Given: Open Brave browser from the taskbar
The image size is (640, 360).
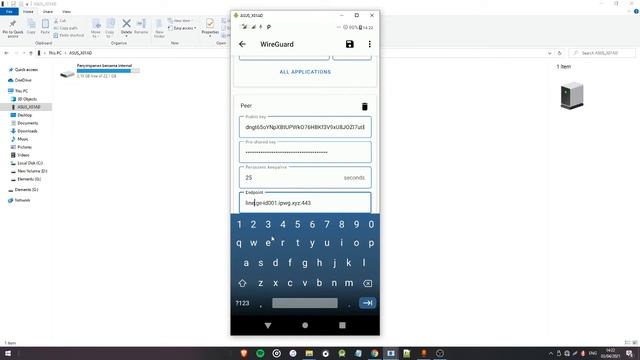Looking at the screenshot, I should (x=244, y=353).
